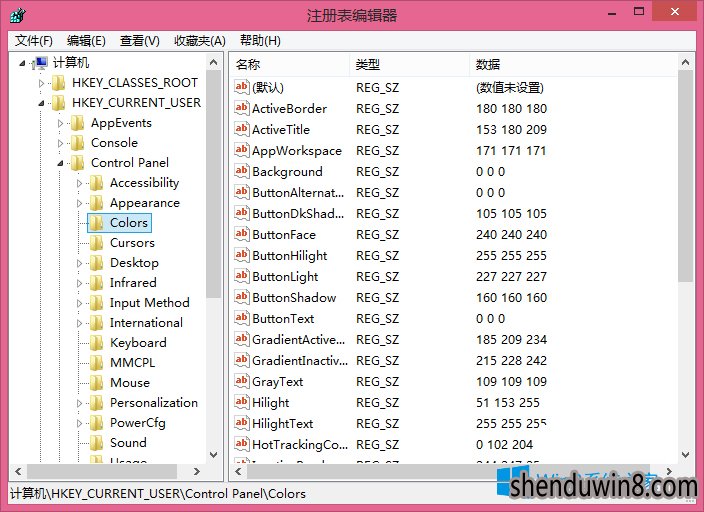Image resolution: width=704 pixels, height=512 pixels.
Task: Click the Registry Editor icon in the title bar
Action: (18, 15)
